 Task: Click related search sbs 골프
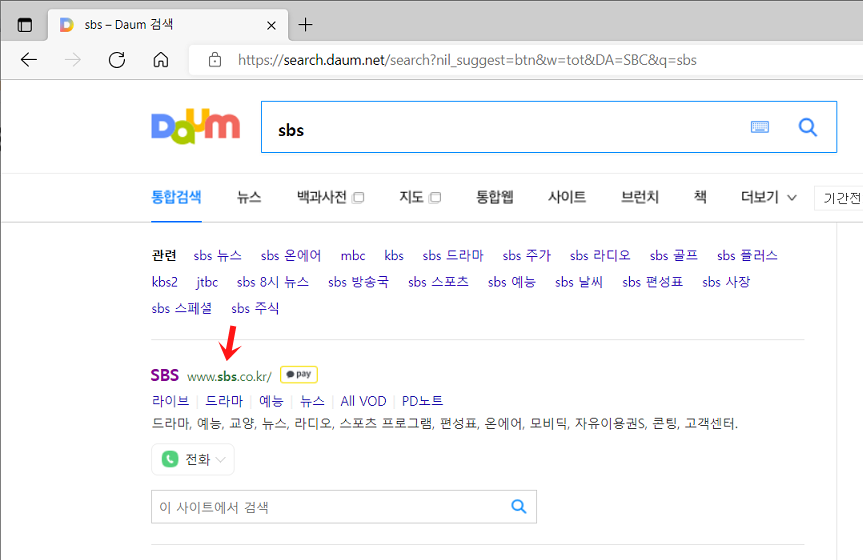point(674,255)
